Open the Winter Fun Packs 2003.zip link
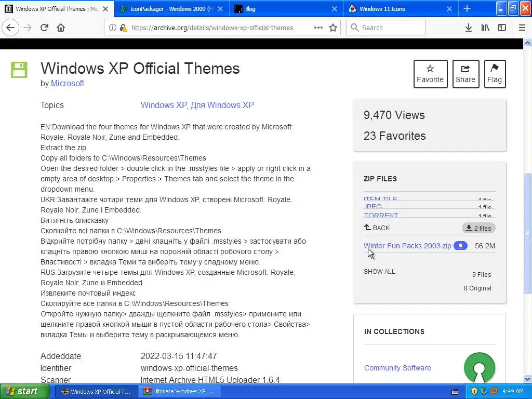The image size is (532, 399). 407,246
